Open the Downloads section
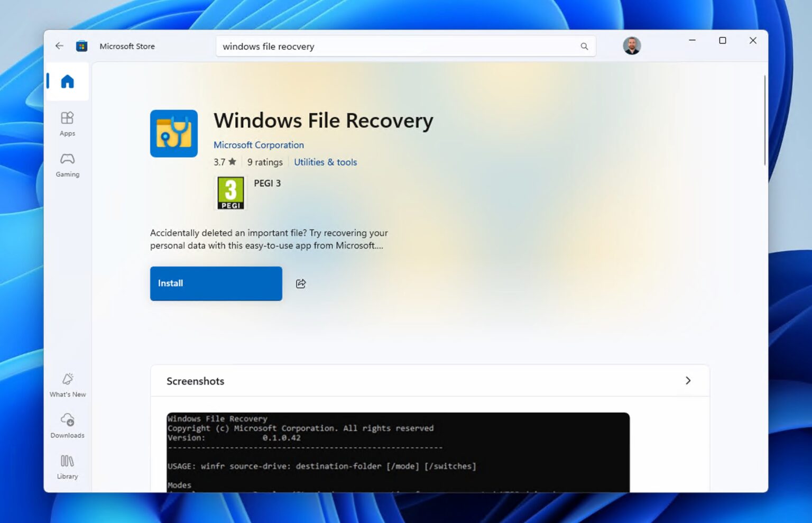The width and height of the screenshot is (812, 523). 67,426
